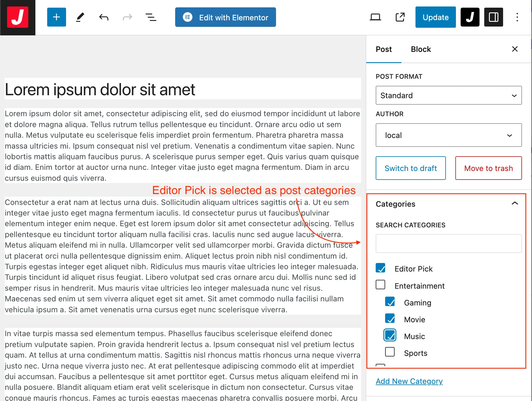The height and width of the screenshot is (401, 532).
Task: Open the three-dot options menu
Action: [x=517, y=17]
